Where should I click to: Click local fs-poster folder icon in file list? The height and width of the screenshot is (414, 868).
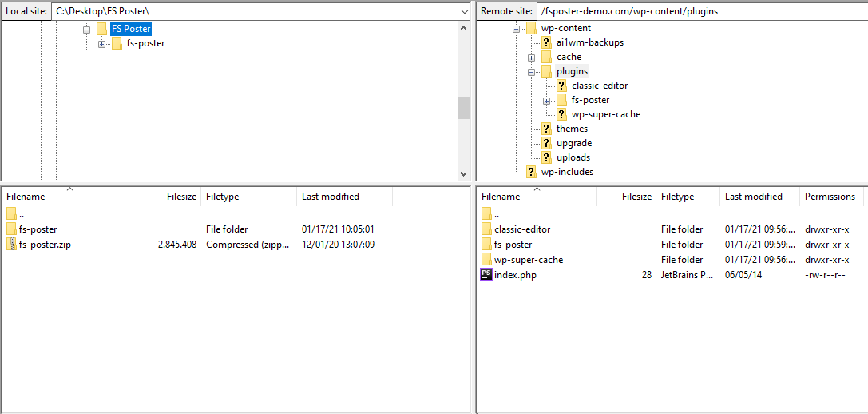12,229
